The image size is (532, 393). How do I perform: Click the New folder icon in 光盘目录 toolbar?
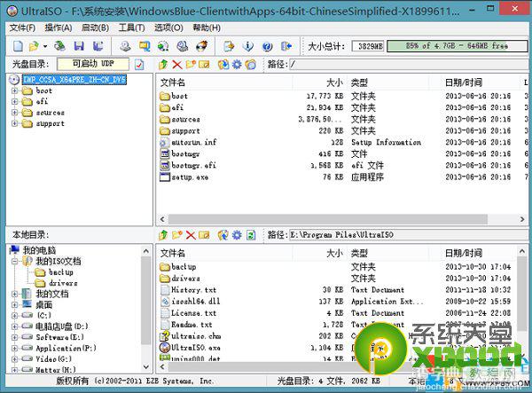pyautogui.click(x=191, y=64)
